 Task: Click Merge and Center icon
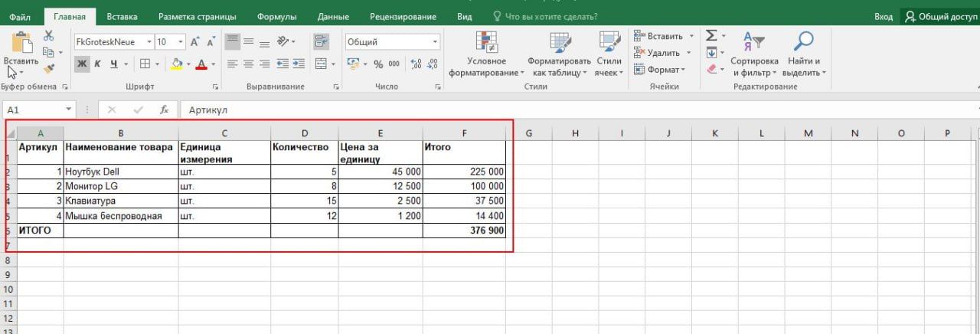click(321, 64)
